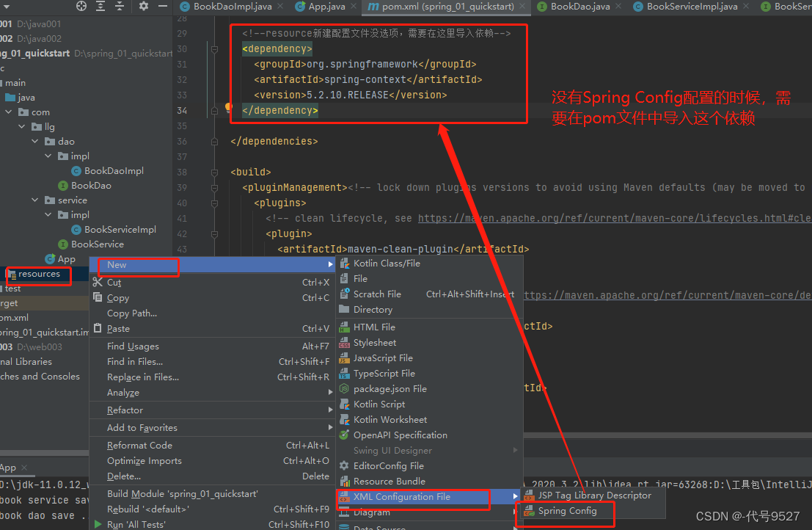
Task: Click the Spring Config file icon
Action: click(x=530, y=512)
